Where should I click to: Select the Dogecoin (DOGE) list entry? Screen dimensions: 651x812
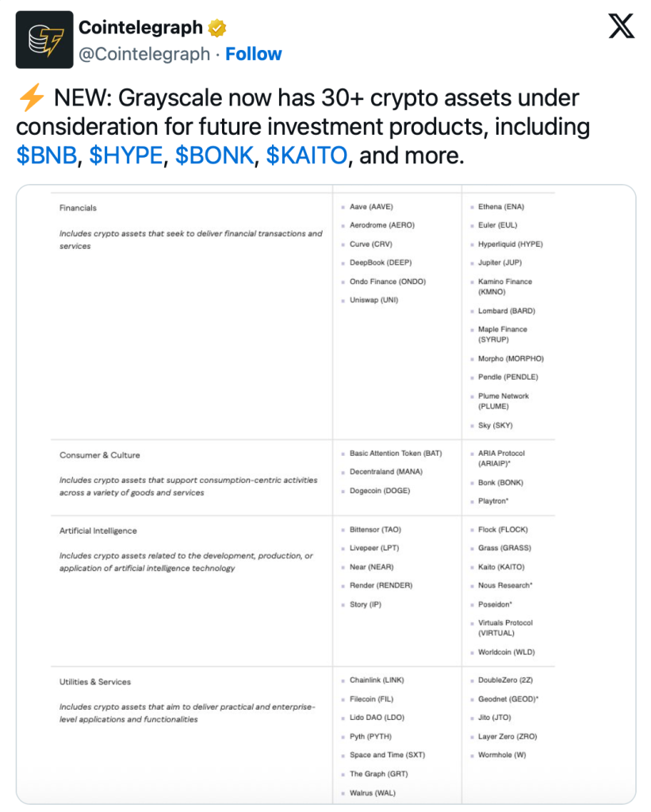coord(381,491)
